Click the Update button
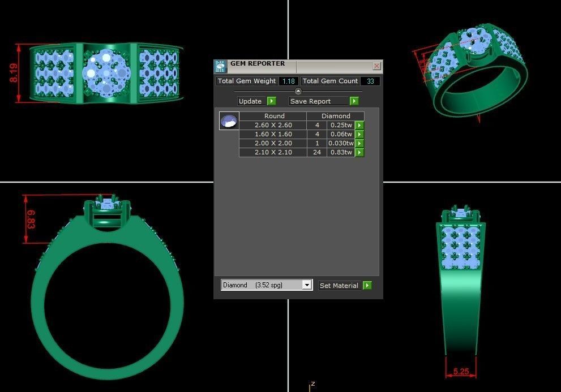Image resolution: width=561 pixels, height=392 pixels. pos(252,101)
